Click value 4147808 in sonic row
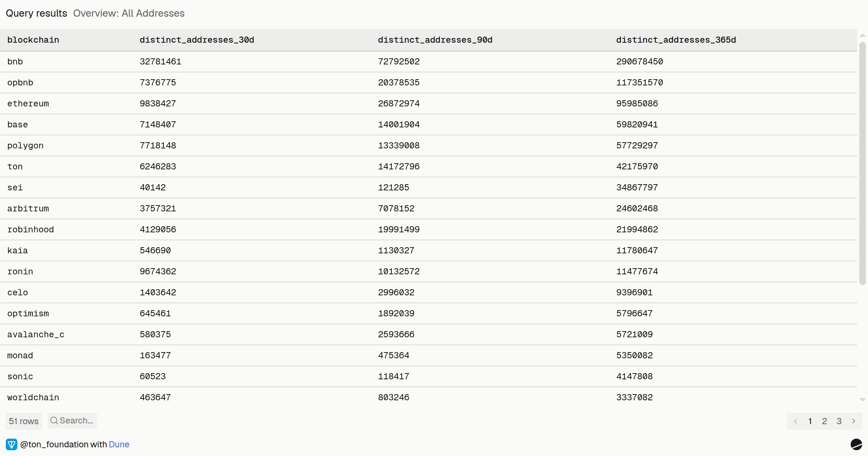This screenshot has width=868, height=456. coord(634,376)
